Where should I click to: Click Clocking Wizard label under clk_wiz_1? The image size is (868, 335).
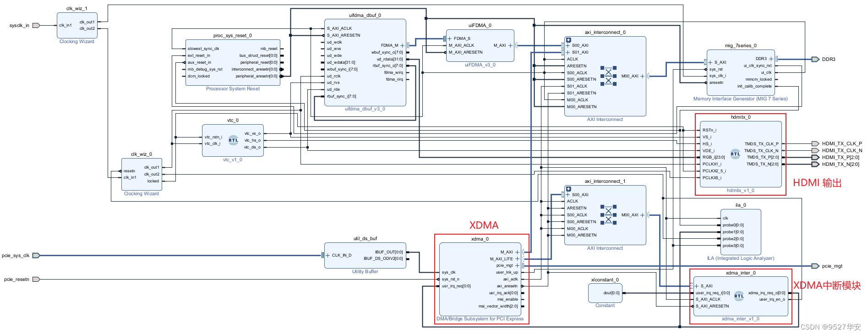[77, 41]
